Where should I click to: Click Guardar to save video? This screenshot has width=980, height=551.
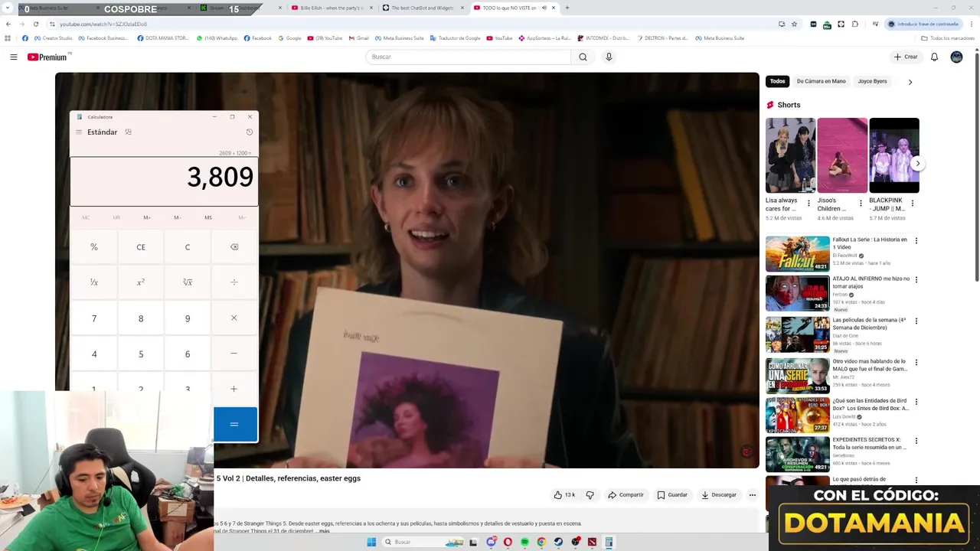coord(672,495)
